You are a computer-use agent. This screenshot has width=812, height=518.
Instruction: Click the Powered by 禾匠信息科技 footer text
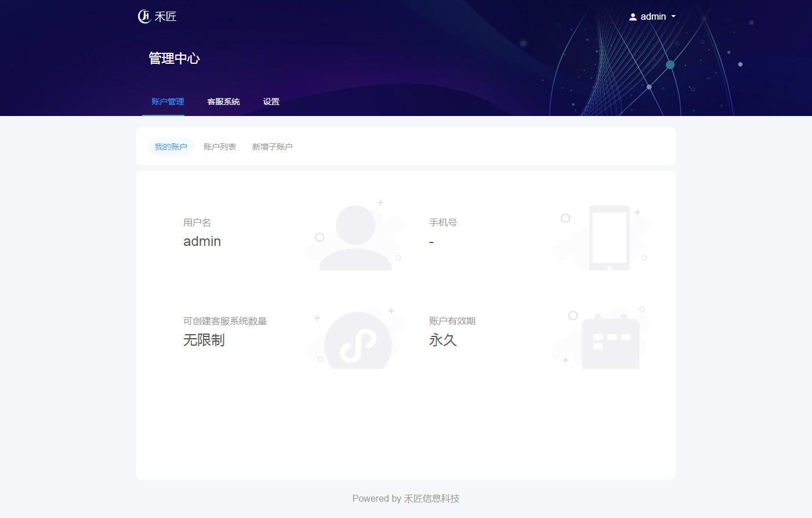pyautogui.click(x=406, y=499)
